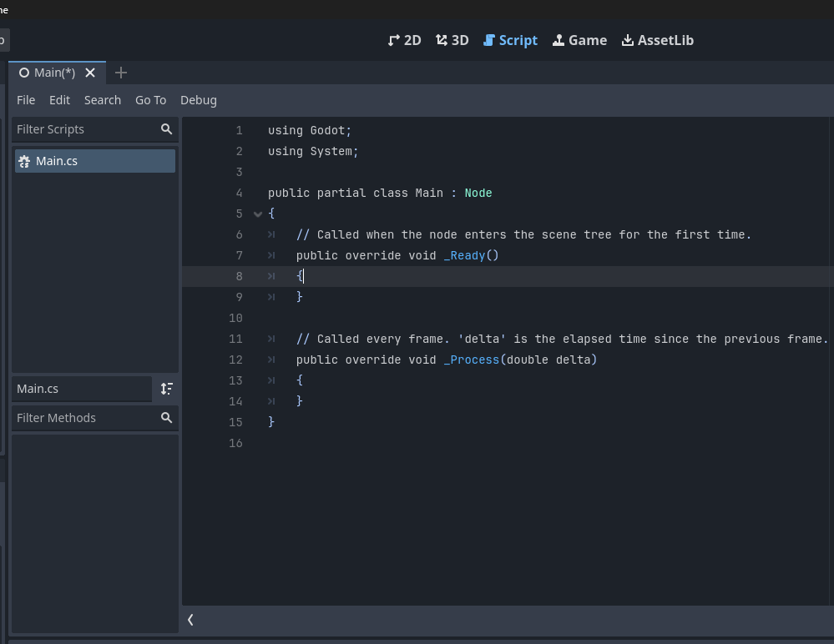The height and width of the screenshot is (644, 834).
Task: Click the scene circle icon on Main tab
Action: pyautogui.click(x=24, y=73)
